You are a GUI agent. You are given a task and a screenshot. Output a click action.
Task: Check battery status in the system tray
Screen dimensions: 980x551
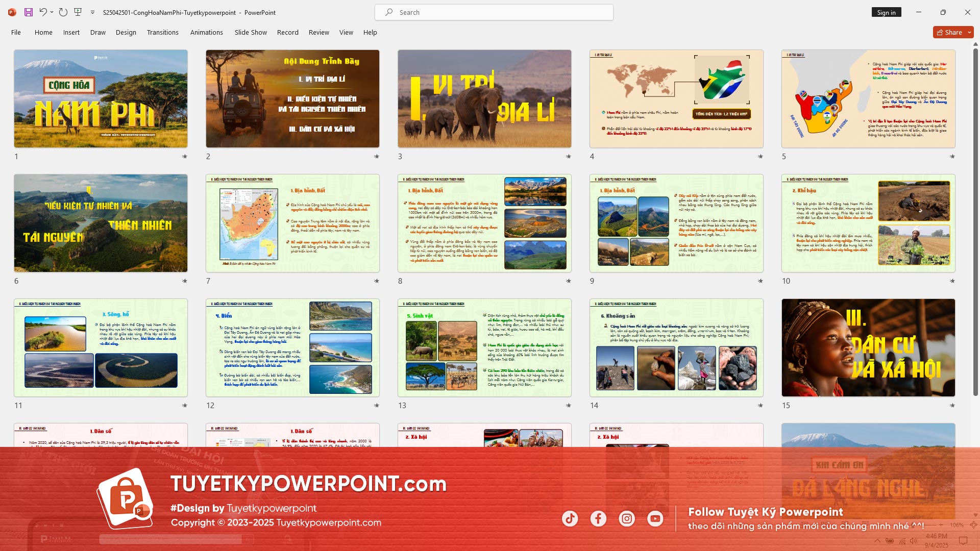pos(890,542)
